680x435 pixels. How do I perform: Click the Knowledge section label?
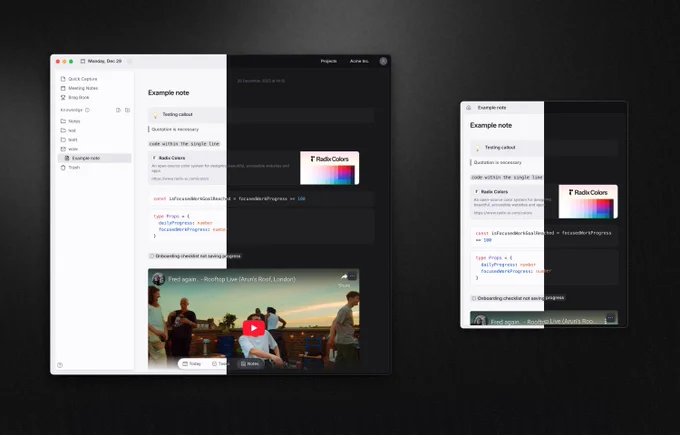click(72, 110)
